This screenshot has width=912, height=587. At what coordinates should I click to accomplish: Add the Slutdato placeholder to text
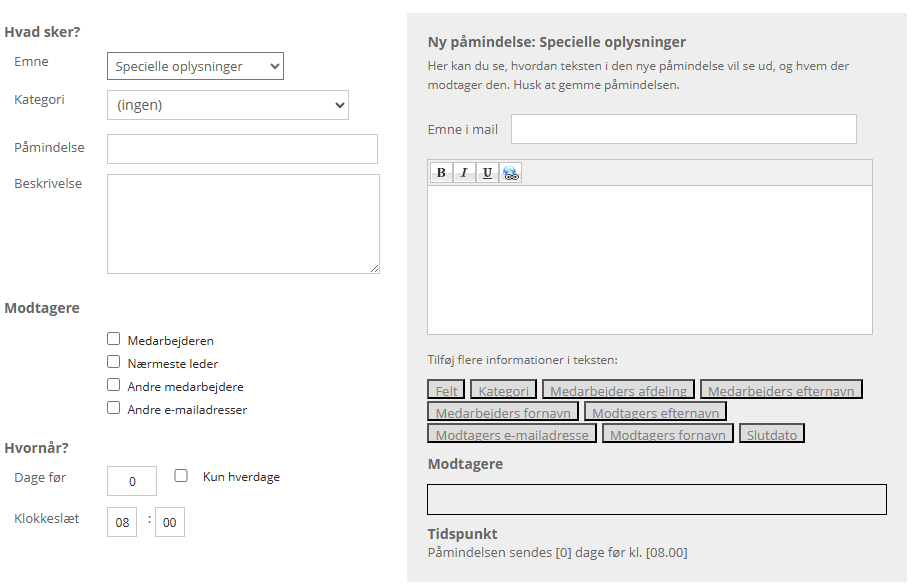click(x=772, y=434)
